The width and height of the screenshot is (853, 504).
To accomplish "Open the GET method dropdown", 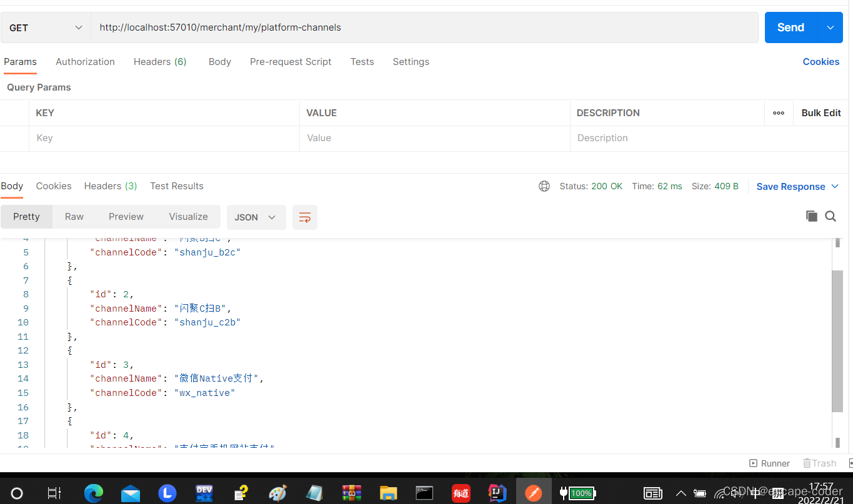I will (x=46, y=27).
